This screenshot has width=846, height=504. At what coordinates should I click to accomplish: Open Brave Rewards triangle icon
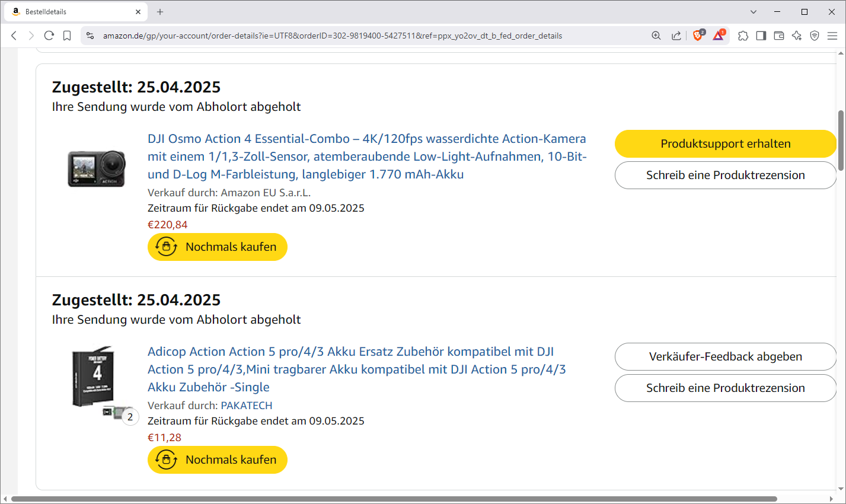tap(719, 35)
